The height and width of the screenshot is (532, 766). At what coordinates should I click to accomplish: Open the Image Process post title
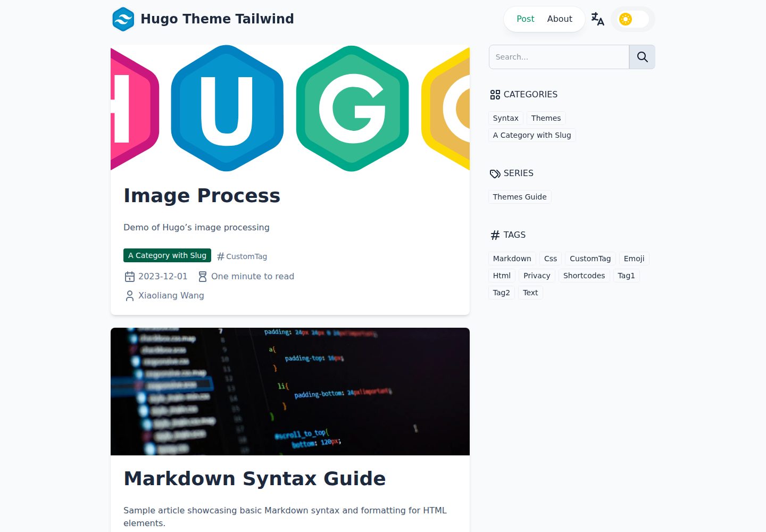[x=202, y=196]
